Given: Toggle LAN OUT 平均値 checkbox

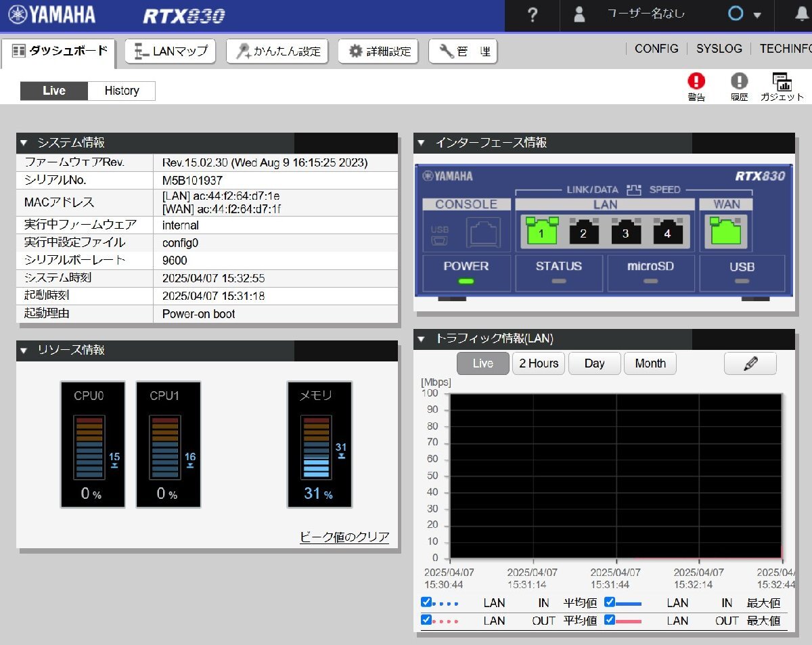Looking at the screenshot, I should pos(426,619).
